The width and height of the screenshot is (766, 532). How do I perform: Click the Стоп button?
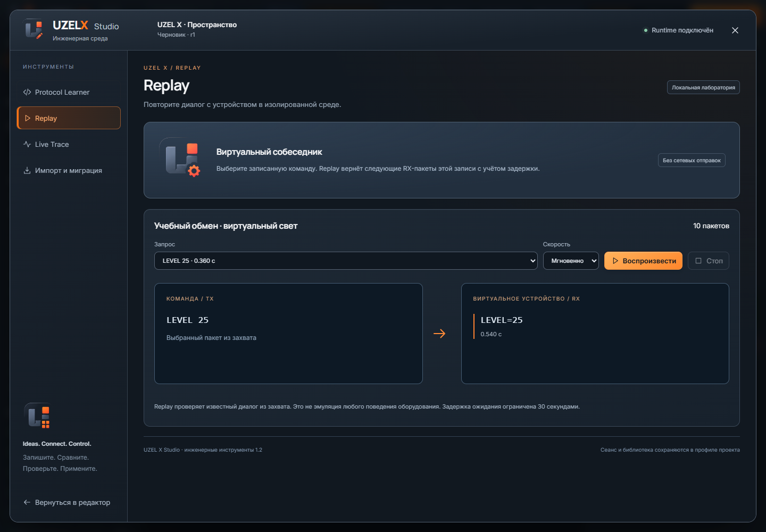pos(709,261)
